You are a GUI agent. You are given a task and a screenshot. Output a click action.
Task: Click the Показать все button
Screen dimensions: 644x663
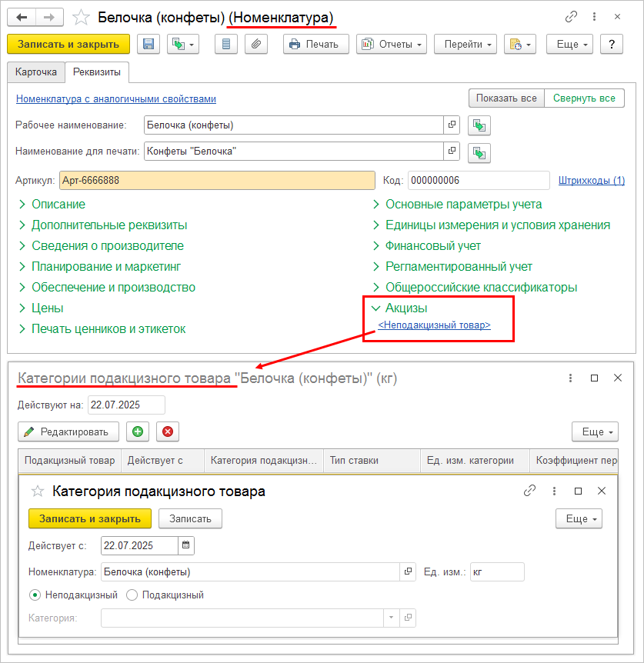pyautogui.click(x=506, y=98)
